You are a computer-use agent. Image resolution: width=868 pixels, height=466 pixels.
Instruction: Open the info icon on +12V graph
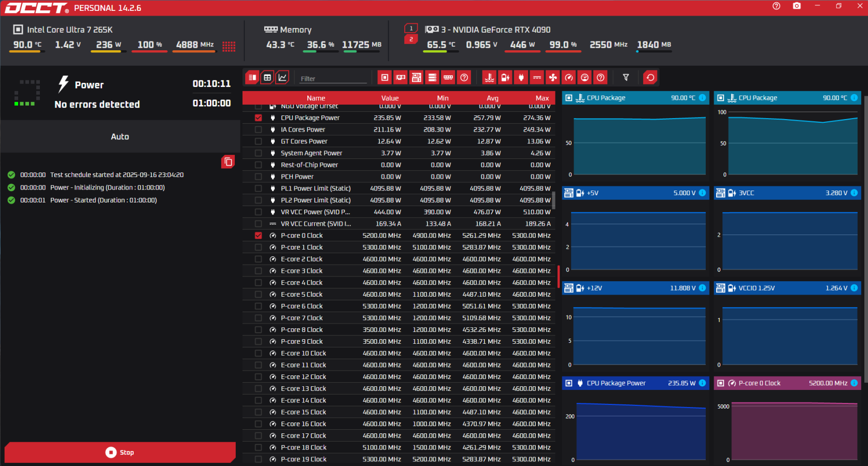[x=702, y=288]
